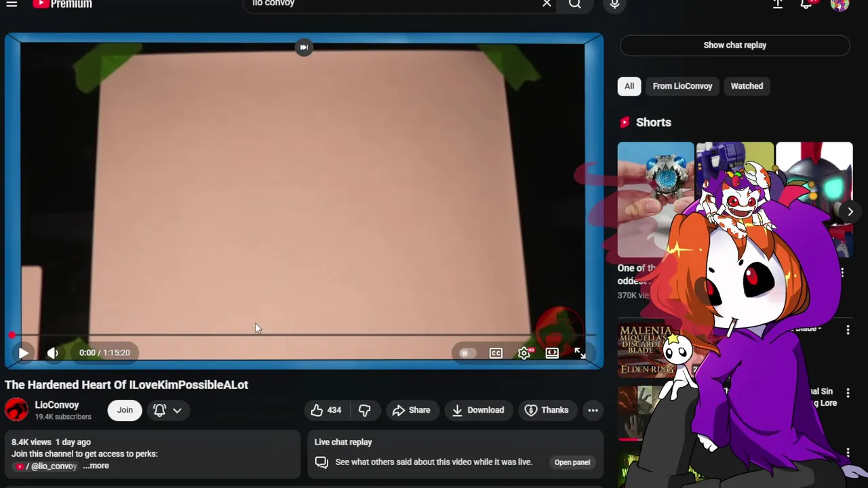
Task: Dislike the video
Action: coord(365,410)
